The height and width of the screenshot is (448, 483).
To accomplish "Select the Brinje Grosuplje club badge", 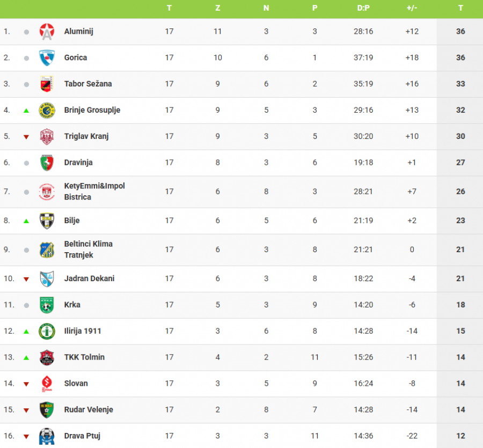I will [x=47, y=111].
